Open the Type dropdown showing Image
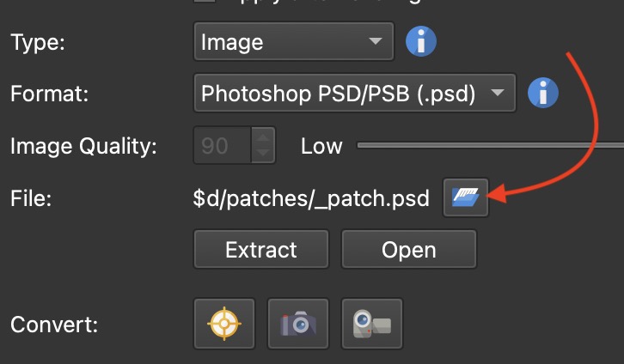The image size is (624, 364). 293,41
